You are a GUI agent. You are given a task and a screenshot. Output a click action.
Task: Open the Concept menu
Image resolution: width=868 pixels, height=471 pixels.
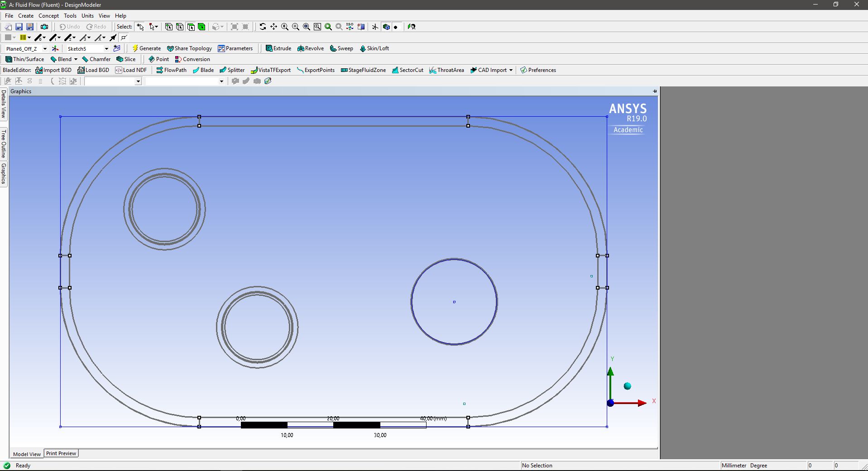point(48,16)
